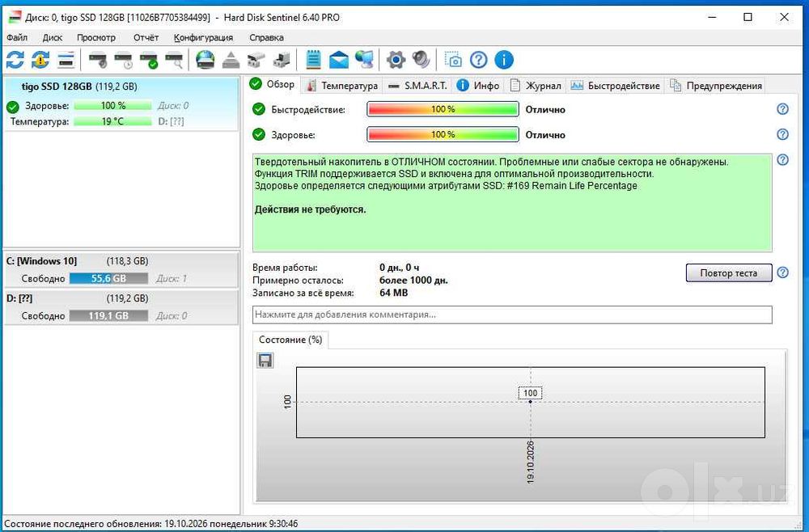Click the Отлично label beside Быстродействие bar

tap(545, 109)
